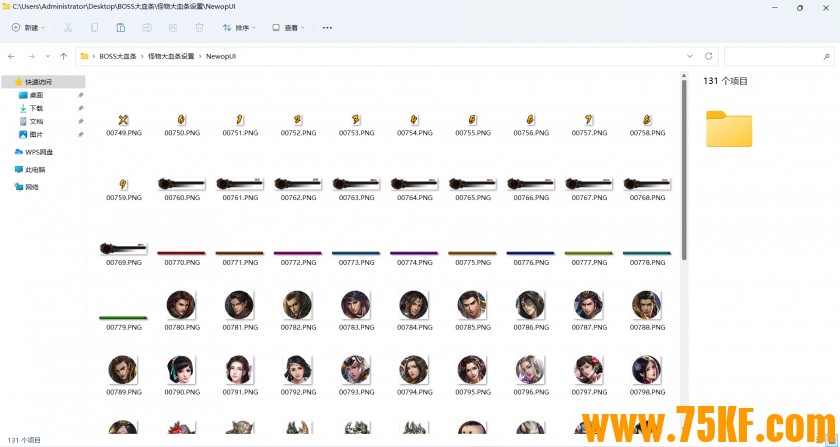Select the 00790.PNG female portrait
Screen dimensions: 840x447
click(182, 370)
